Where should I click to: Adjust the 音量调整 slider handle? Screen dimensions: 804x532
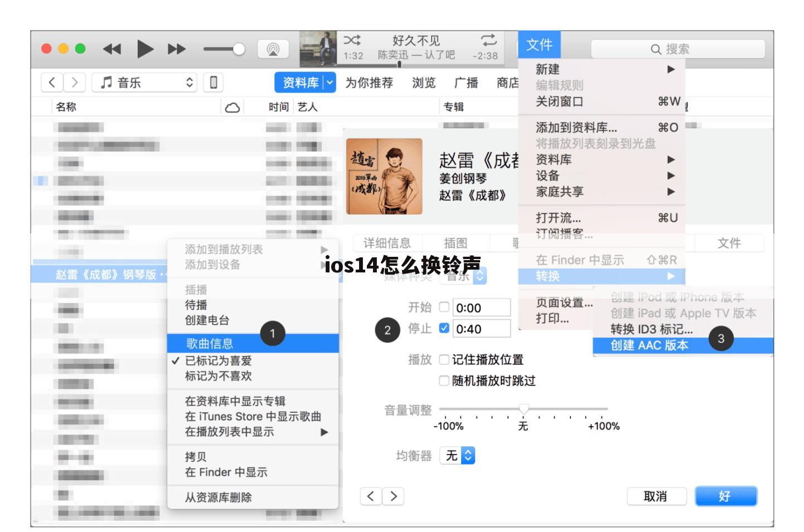pos(524,409)
